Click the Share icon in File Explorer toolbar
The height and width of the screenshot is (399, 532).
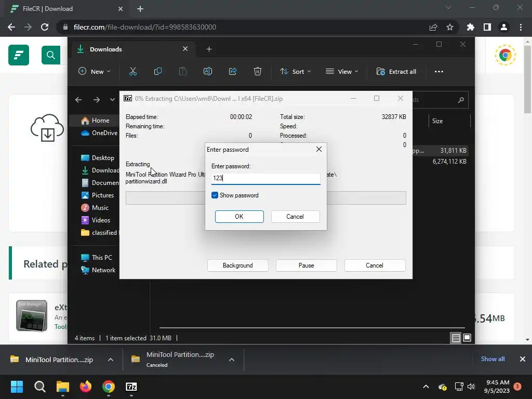pyautogui.click(x=233, y=72)
